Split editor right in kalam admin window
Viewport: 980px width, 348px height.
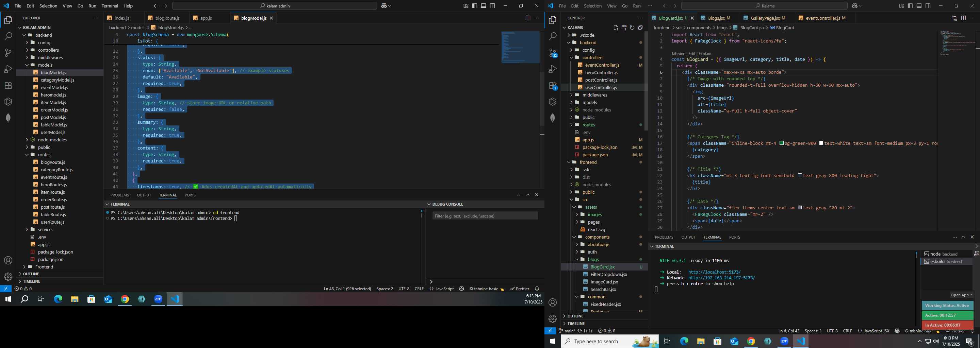coord(528,18)
